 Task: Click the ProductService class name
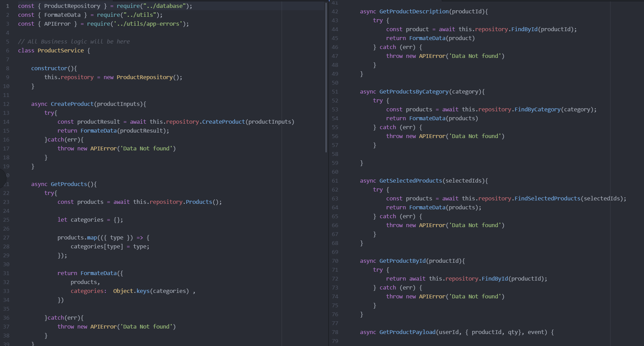(x=61, y=50)
